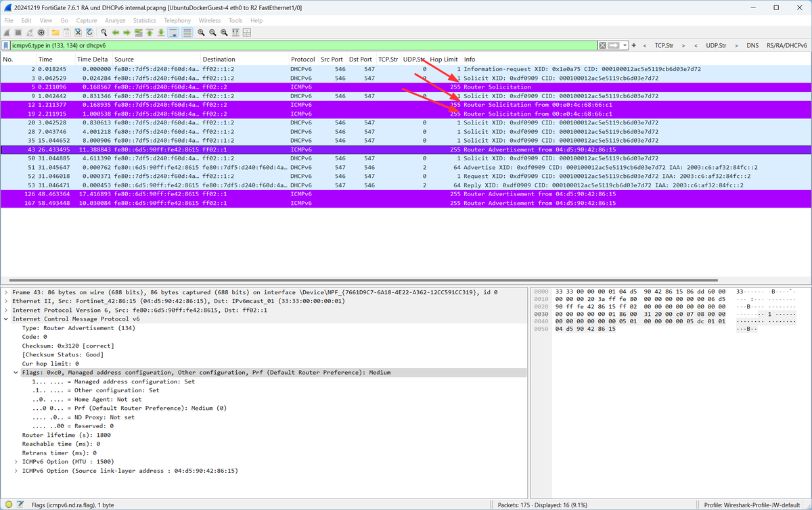The width and height of the screenshot is (812, 510).
Task: Toggle packet list colorization
Action: click(x=186, y=32)
